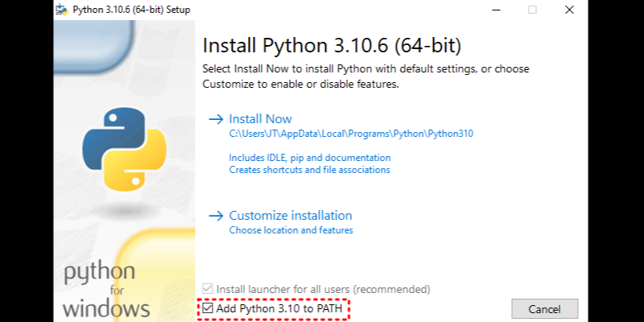The height and width of the screenshot is (322, 644).
Task: Click the Python310 install path text
Action: [351, 134]
